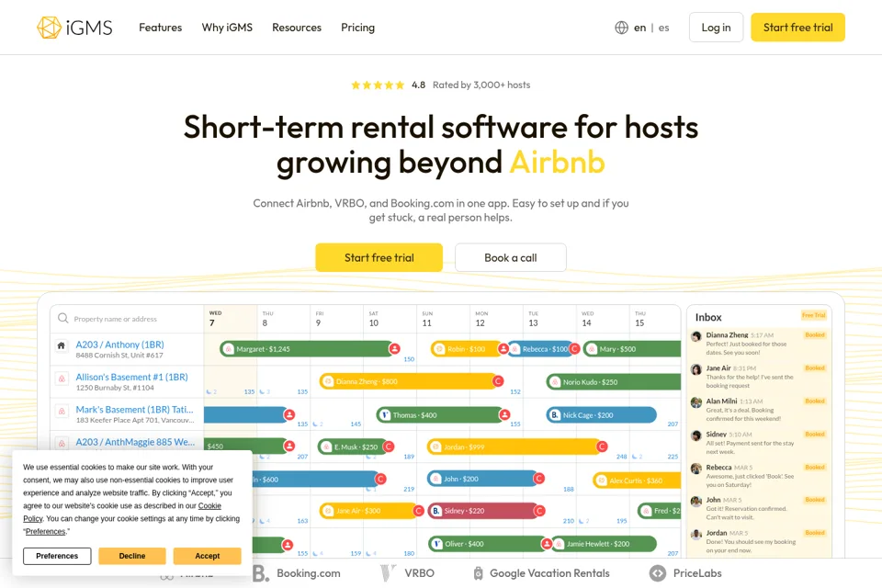
Task: Switch the language to es
Action: [663, 28]
